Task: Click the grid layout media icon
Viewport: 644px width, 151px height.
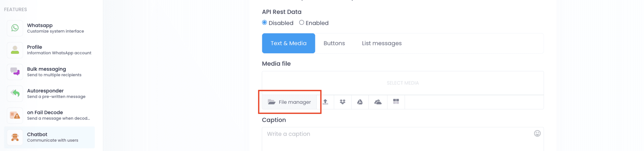Action: 396,102
